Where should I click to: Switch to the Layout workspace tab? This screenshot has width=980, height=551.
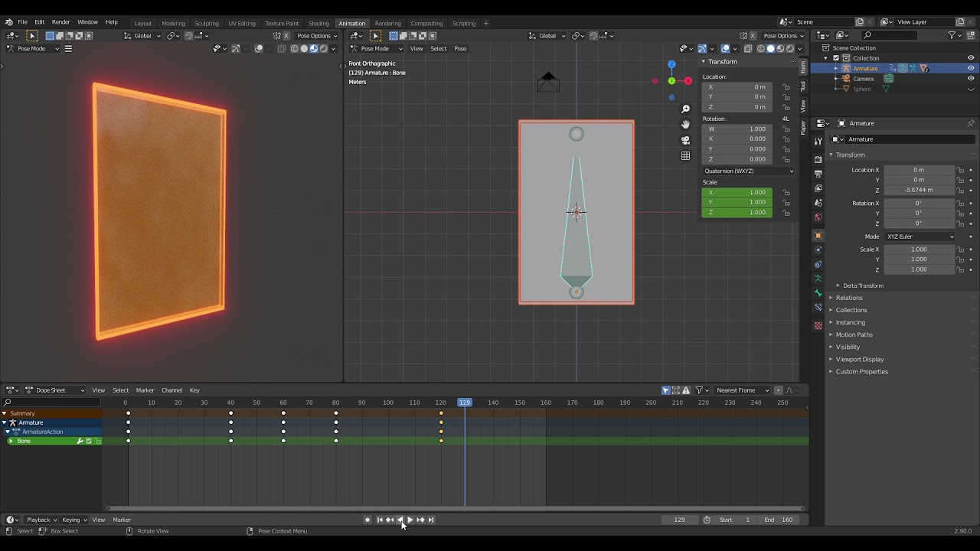[x=142, y=23]
